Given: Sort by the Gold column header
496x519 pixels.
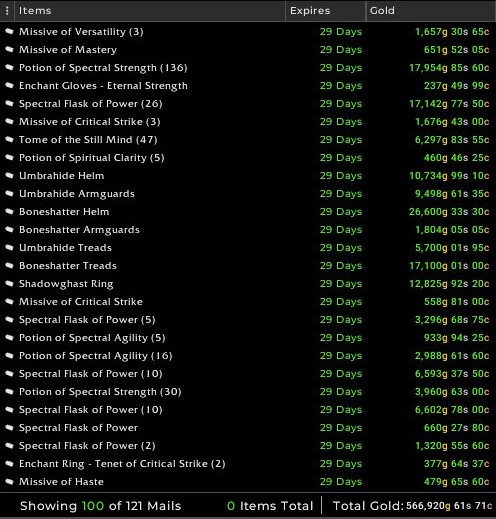Looking at the screenshot, I should 431,11.
